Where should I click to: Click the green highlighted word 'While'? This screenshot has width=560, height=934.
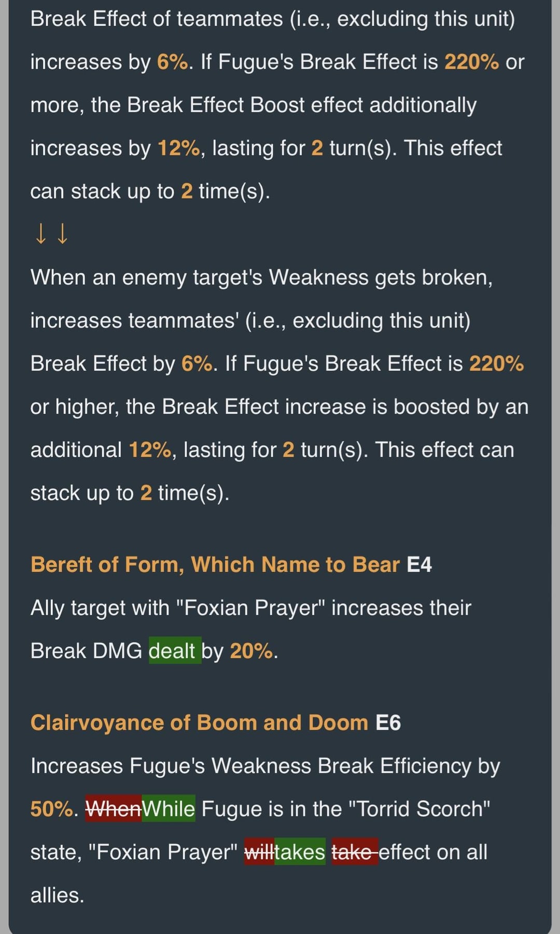[x=169, y=808]
